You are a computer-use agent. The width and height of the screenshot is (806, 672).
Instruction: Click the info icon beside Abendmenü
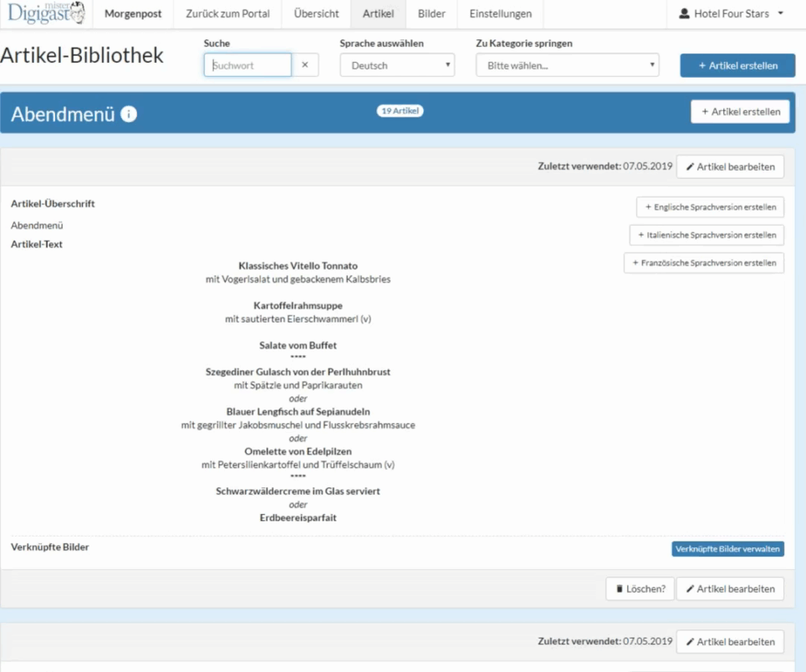tap(129, 115)
